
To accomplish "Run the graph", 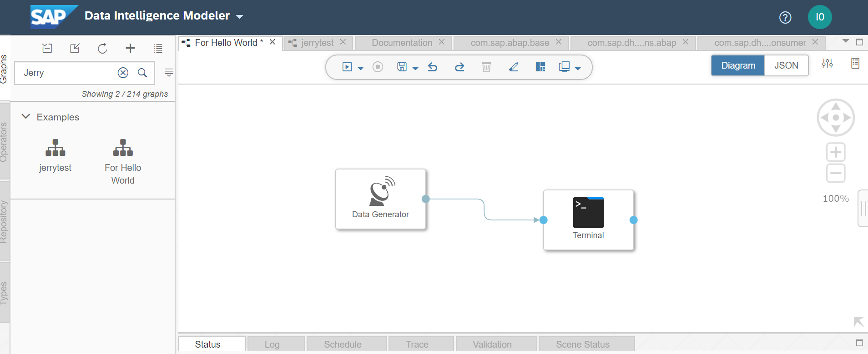I will (347, 67).
